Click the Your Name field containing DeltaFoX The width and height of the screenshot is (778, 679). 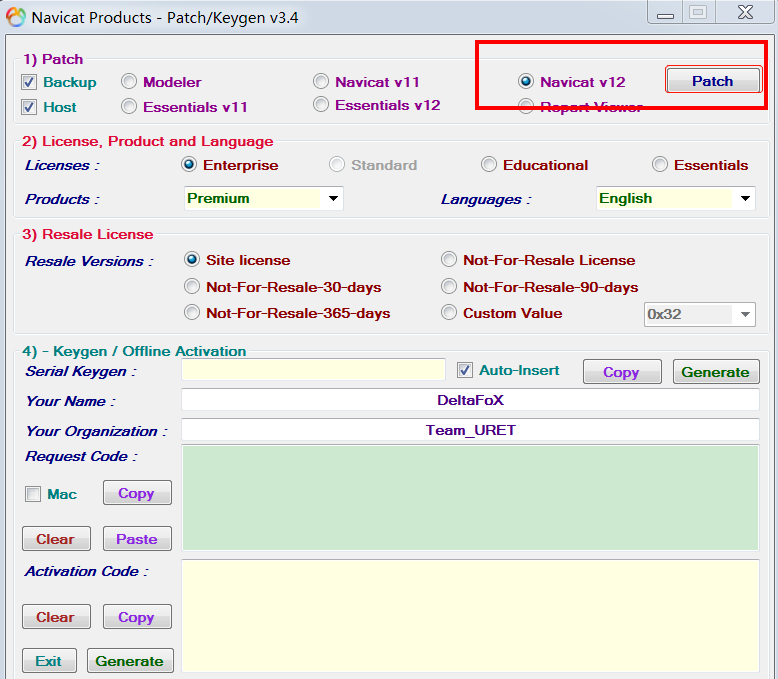470,400
